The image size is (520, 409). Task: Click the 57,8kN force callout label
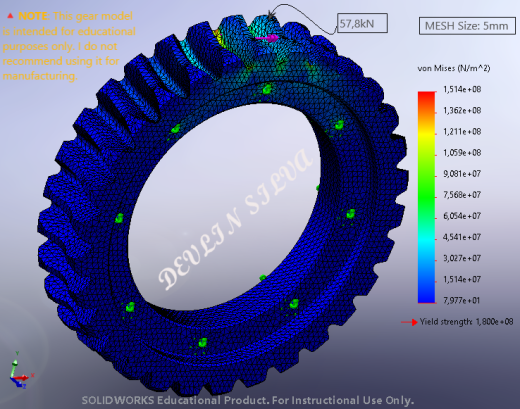tap(362, 23)
